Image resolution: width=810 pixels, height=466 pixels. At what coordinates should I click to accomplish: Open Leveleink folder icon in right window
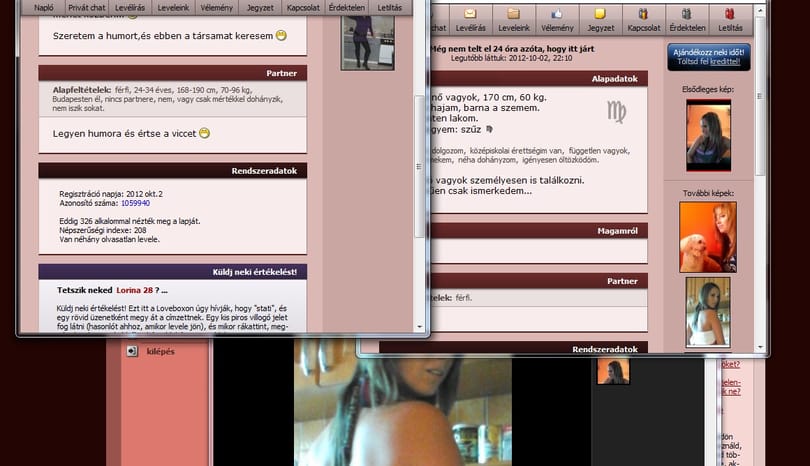513,14
